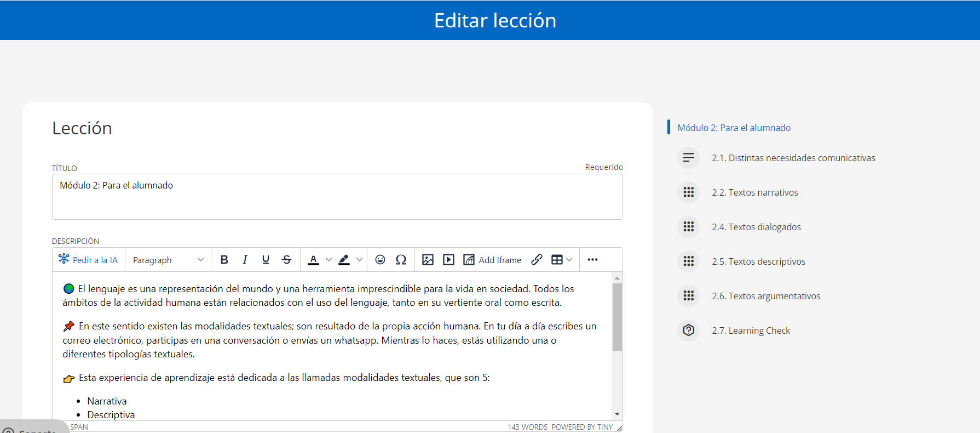Click the 143 WORDS counter

(x=527, y=427)
